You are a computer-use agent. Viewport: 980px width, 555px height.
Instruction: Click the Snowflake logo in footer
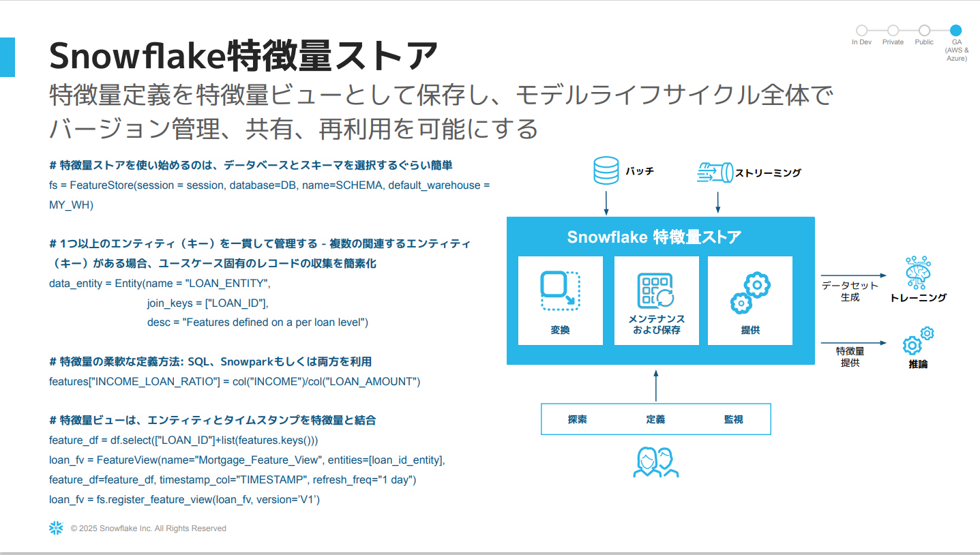[x=56, y=528]
